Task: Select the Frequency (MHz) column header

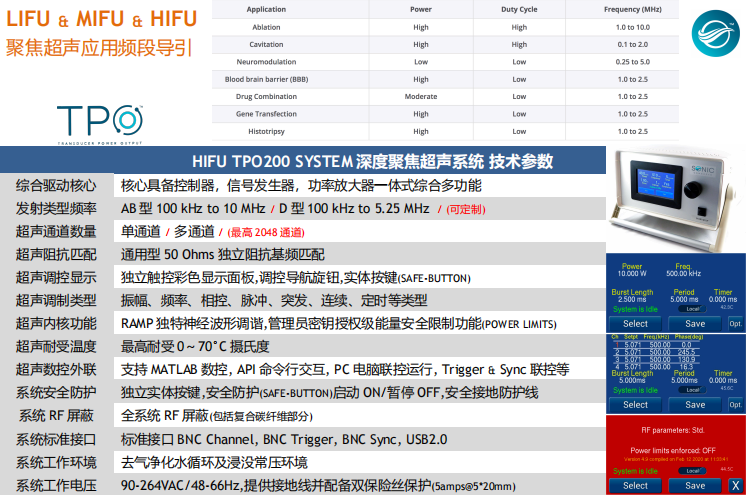Action: coord(633,9)
